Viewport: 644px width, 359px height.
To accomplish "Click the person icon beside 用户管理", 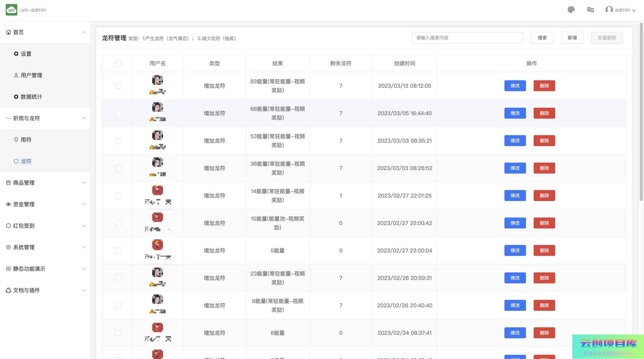I will (x=16, y=75).
